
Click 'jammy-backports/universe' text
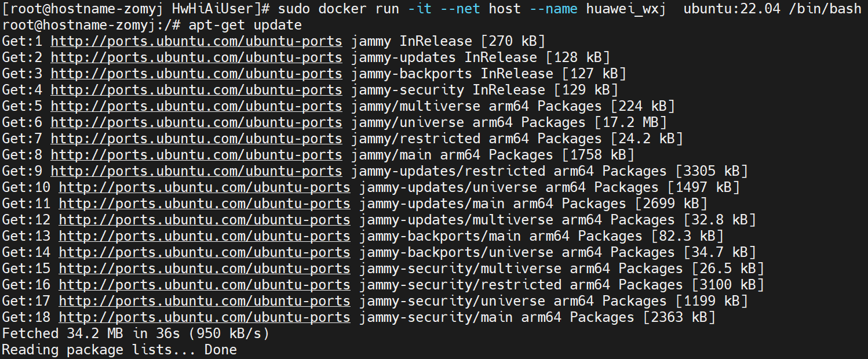point(456,252)
